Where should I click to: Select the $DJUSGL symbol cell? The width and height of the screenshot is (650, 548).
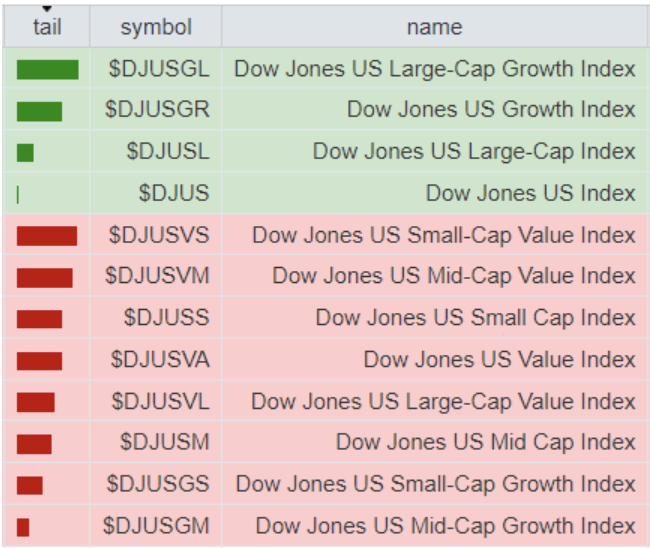(x=158, y=69)
